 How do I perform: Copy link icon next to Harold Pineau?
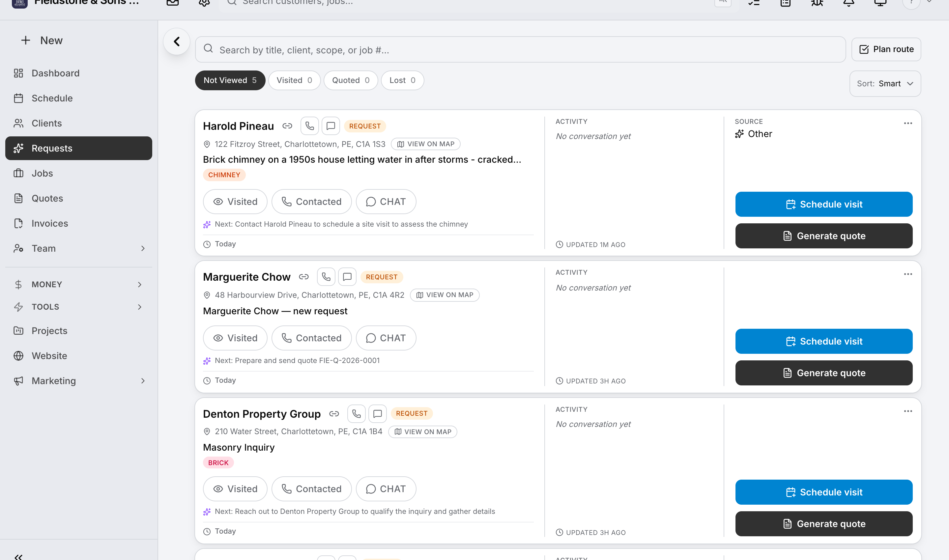click(287, 126)
